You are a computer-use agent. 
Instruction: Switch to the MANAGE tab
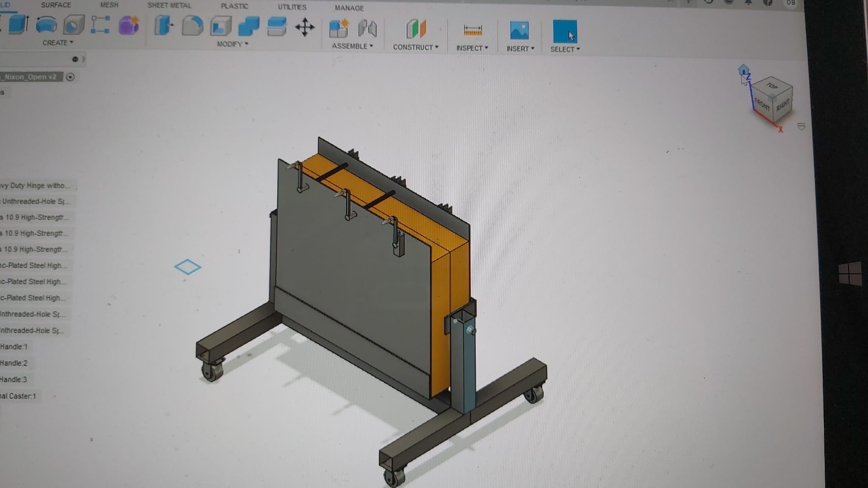(x=349, y=8)
